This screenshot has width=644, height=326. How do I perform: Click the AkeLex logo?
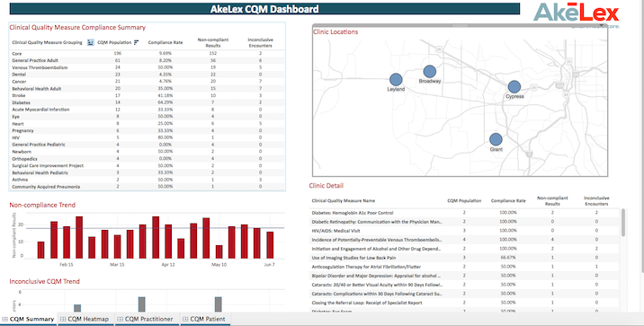576,13
